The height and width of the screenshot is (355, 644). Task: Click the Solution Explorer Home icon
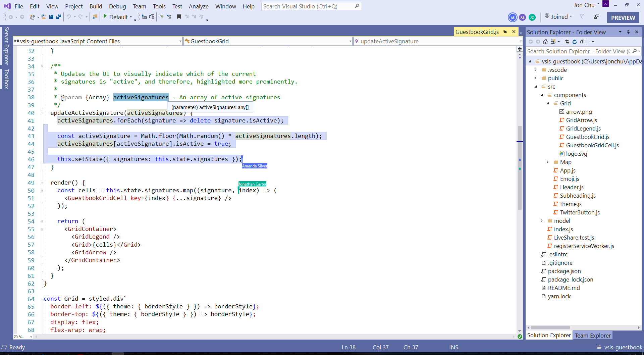[545, 42]
